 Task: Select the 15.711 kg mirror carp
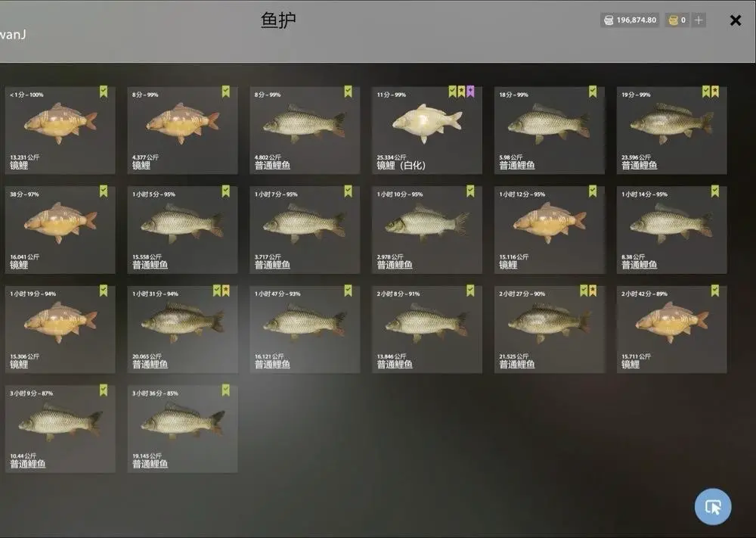click(x=671, y=329)
